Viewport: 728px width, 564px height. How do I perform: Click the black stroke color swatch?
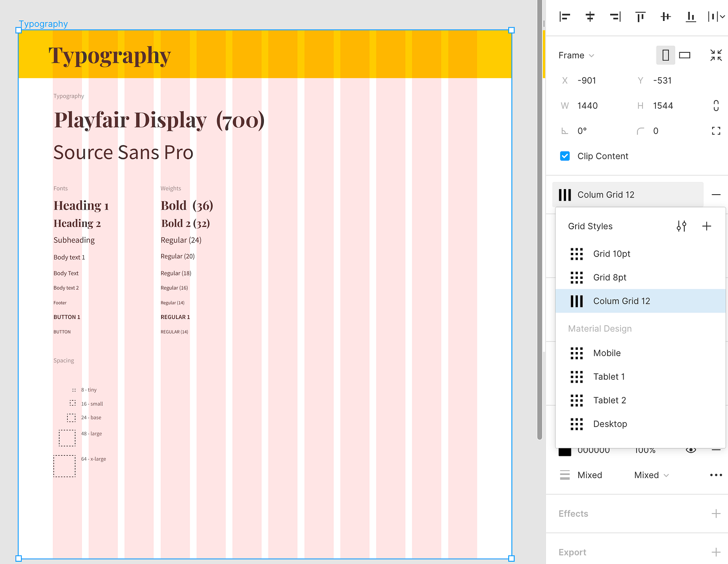tap(565, 452)
